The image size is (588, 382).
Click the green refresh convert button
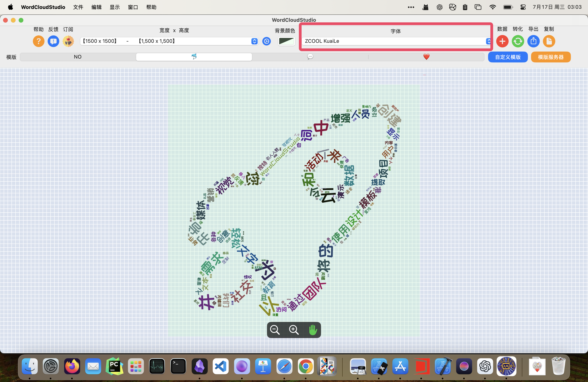pyautogui.click(x=518, y=41)
